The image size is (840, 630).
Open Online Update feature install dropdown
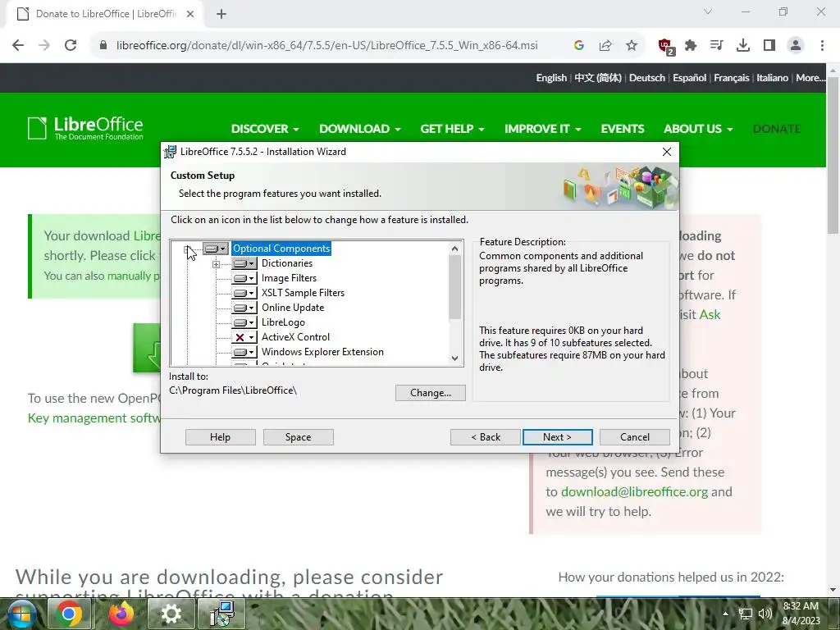[x=244, y=308]
